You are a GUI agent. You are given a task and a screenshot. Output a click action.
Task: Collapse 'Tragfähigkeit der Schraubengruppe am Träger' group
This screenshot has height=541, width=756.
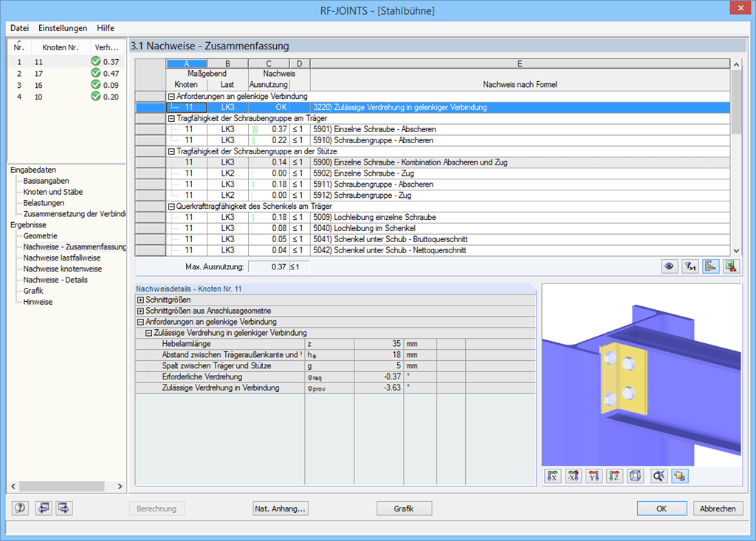coord(171,118)
